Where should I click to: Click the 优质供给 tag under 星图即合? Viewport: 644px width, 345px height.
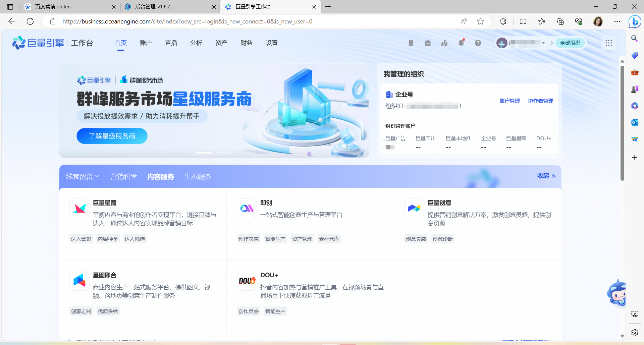click(108, 311)
